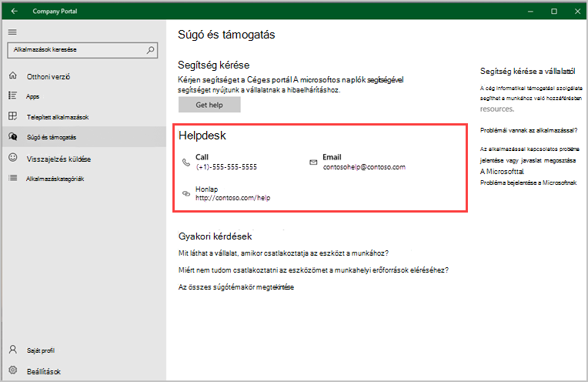Select Telepített alkalmazások sidebar item

[84, 117]
